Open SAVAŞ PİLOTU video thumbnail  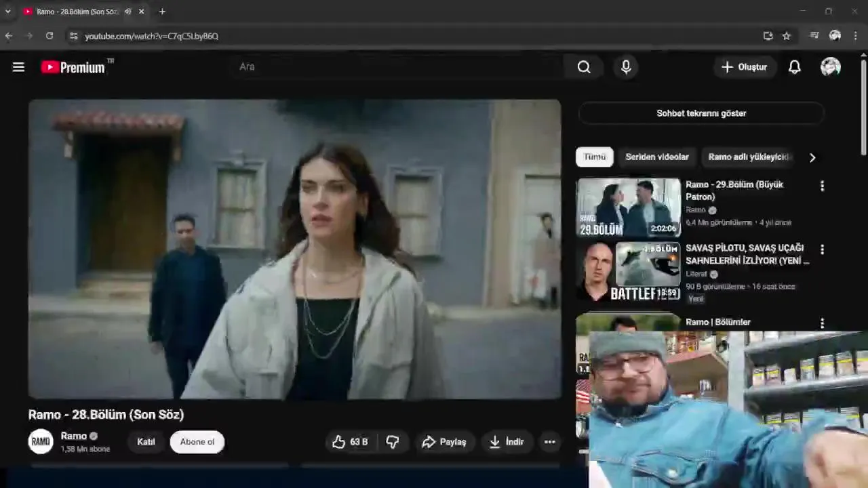point(628,271)
